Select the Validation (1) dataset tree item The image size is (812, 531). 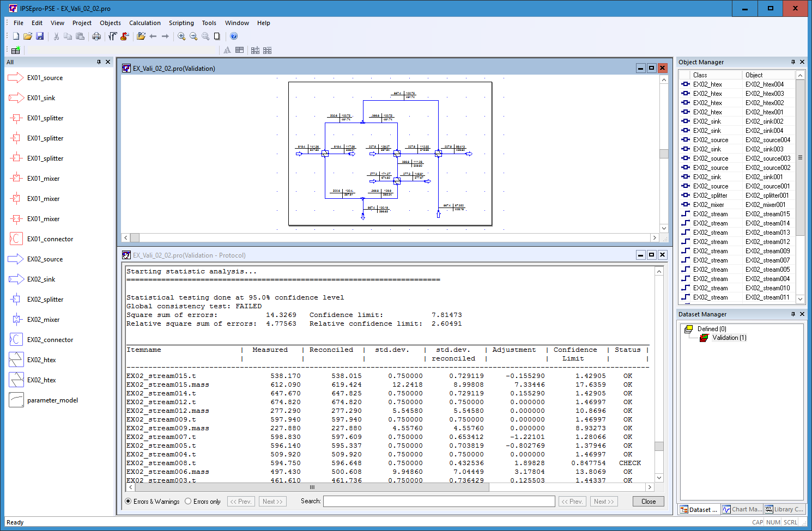(729, 338)
